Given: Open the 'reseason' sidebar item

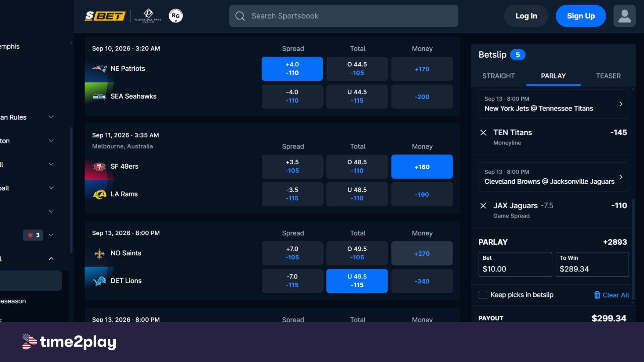Looking at the screenshot, I should pos(13,301).
